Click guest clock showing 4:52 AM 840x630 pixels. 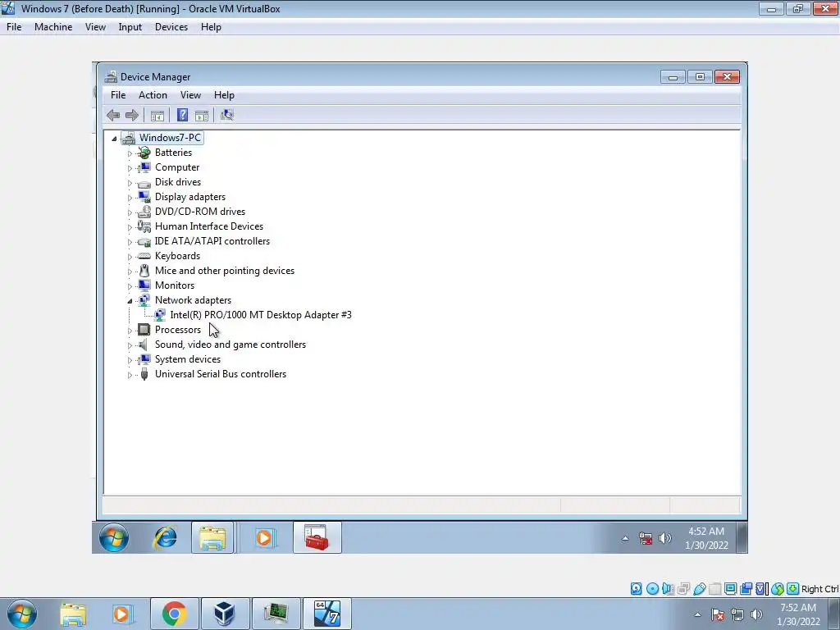706,538
